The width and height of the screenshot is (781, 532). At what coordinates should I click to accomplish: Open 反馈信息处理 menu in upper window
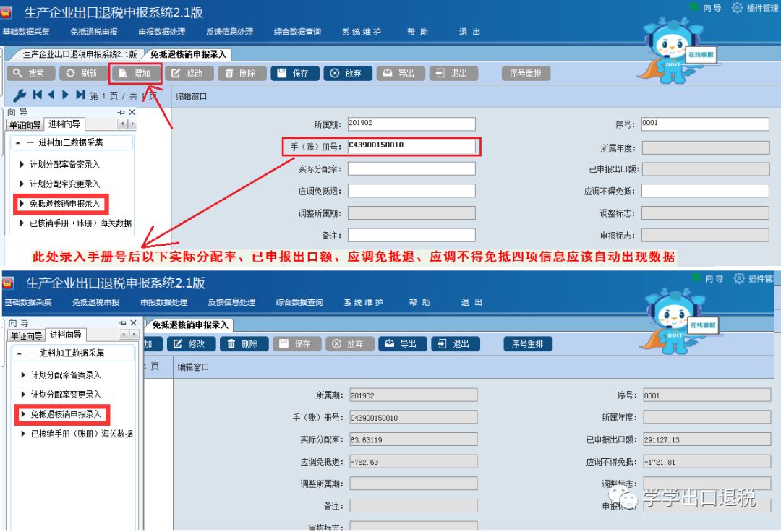(230, 32)
